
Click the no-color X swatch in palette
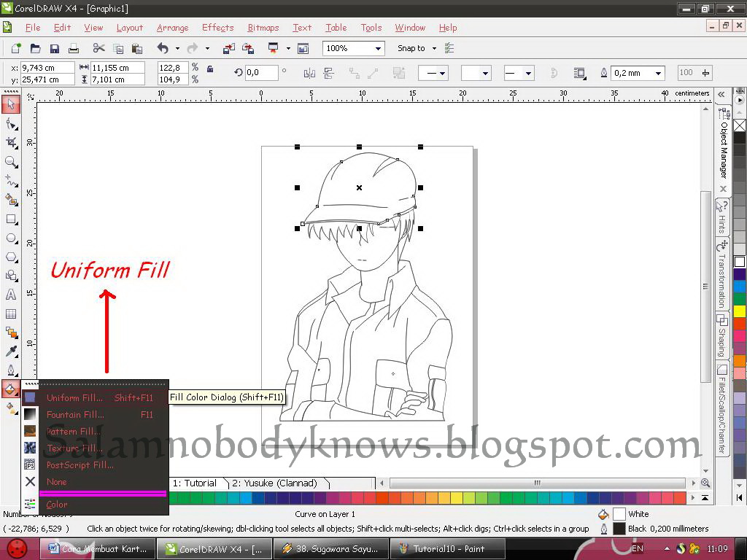(740, 125)
